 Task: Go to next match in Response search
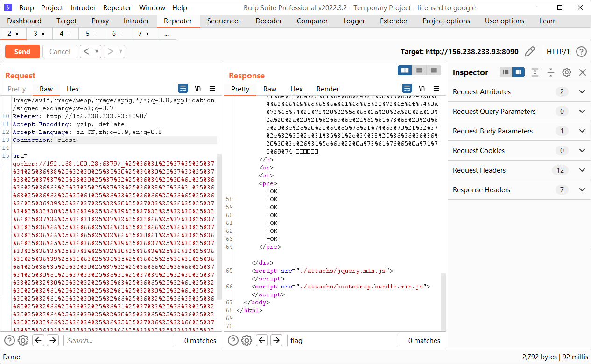tap(276, 341)
